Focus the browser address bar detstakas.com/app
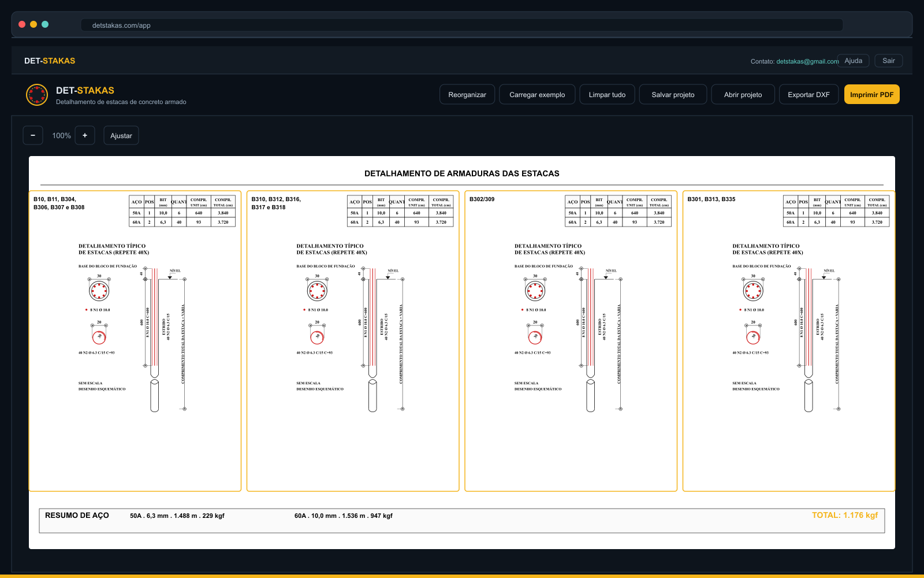 [462, 25]
